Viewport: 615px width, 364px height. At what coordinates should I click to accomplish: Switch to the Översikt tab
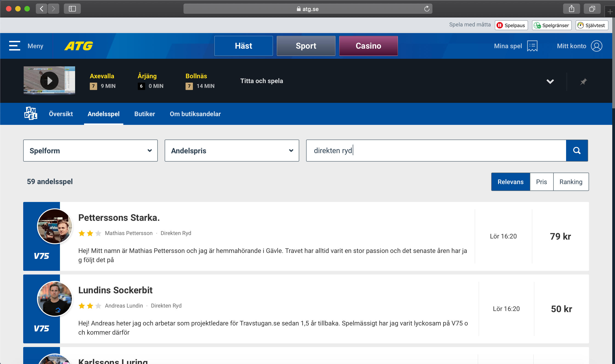[61, 114]
